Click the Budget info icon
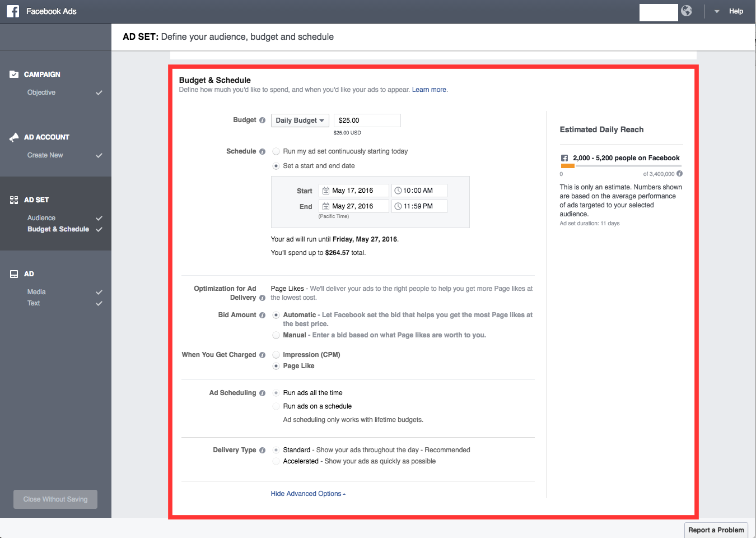 coord(262,120)
